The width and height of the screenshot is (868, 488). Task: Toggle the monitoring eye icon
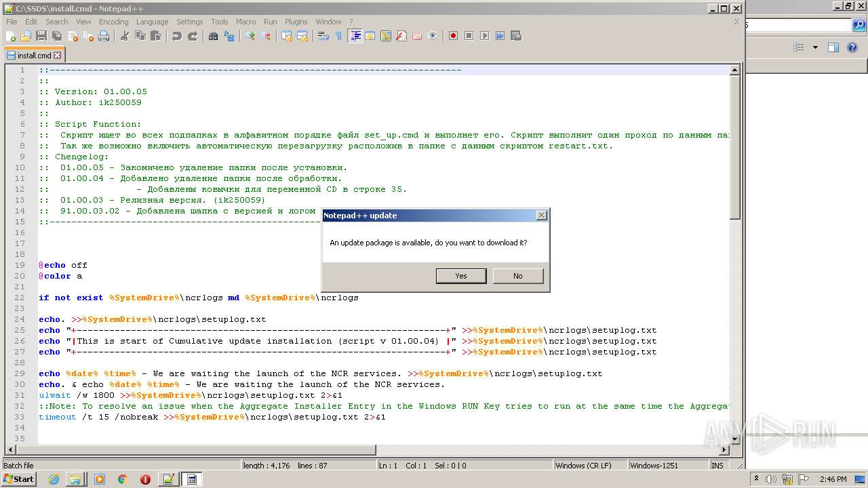432,36
